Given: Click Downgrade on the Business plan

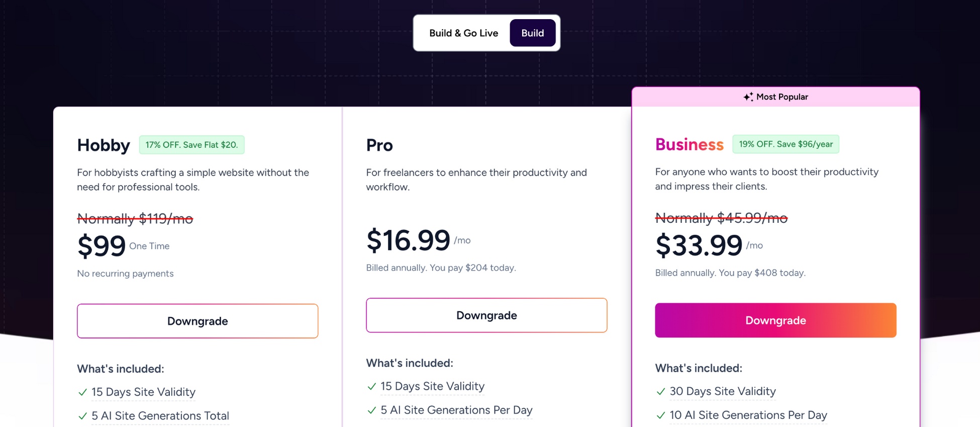Looking at the screenshot, I should [775, 320].
